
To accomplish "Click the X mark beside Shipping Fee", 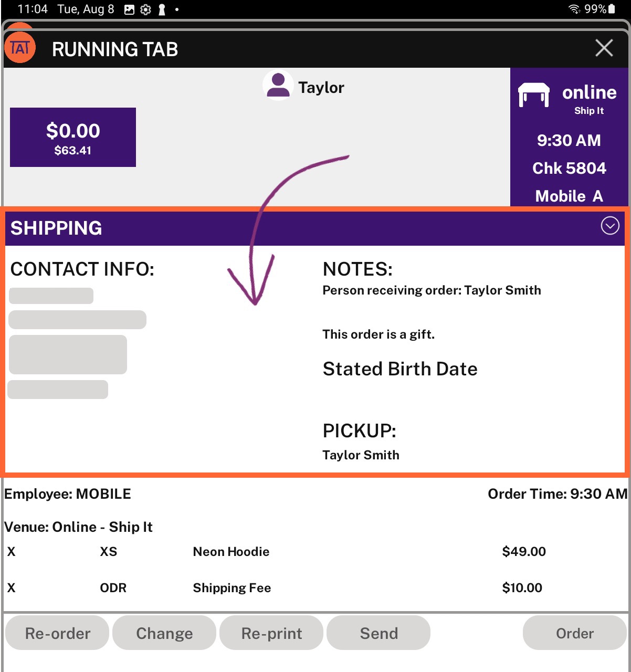I will [x=12, y=588].
